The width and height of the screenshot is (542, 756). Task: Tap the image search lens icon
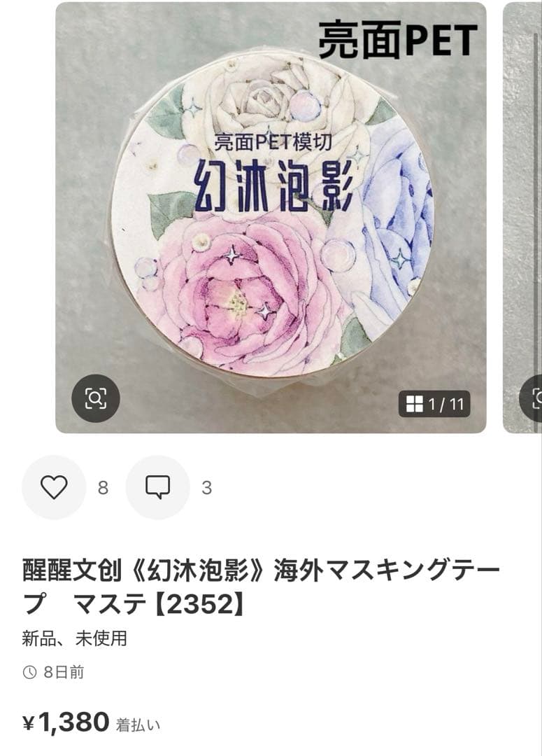pos(95,398)
